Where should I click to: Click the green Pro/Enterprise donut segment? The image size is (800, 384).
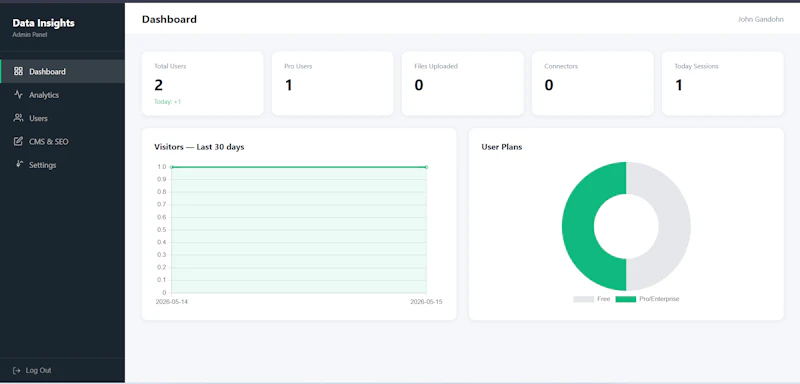(578, 226)
